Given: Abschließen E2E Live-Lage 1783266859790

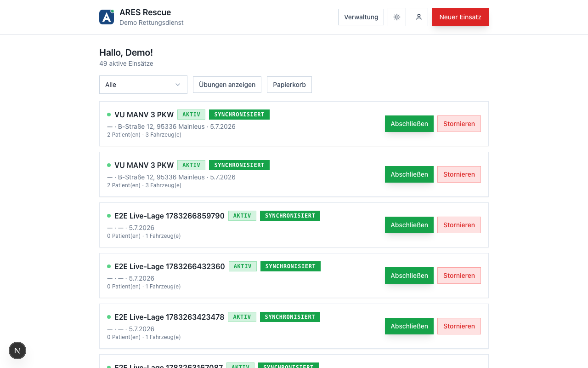Looking at the screenshot, I should (x=409, y=225).
